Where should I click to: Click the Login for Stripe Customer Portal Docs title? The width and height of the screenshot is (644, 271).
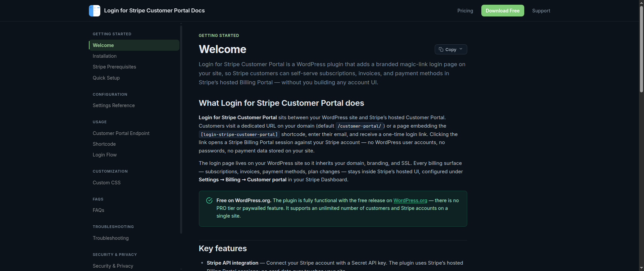coord(154,10)
